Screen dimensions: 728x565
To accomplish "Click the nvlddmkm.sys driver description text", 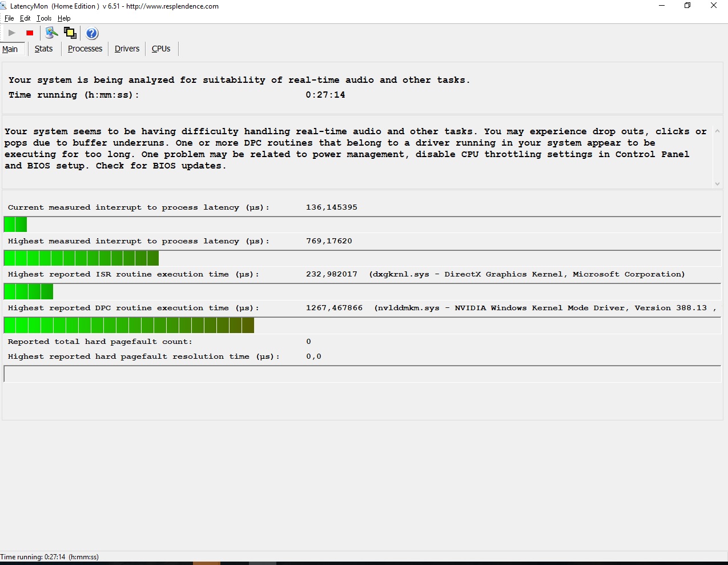I will click(545, 308).
